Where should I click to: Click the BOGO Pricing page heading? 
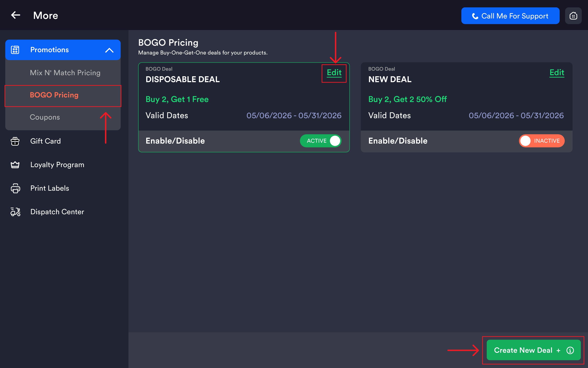(168, 43)
